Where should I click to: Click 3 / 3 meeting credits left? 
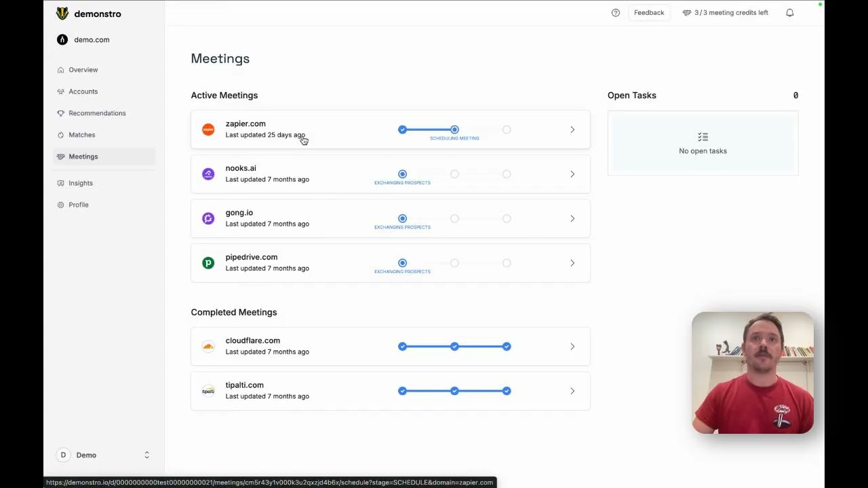pos(725,13)
